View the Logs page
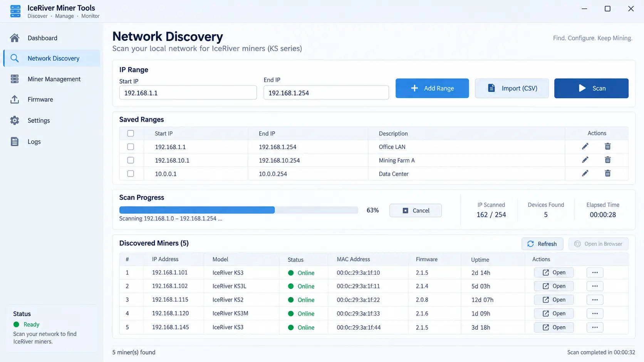 pyautogui.click(x=52, y=142)
